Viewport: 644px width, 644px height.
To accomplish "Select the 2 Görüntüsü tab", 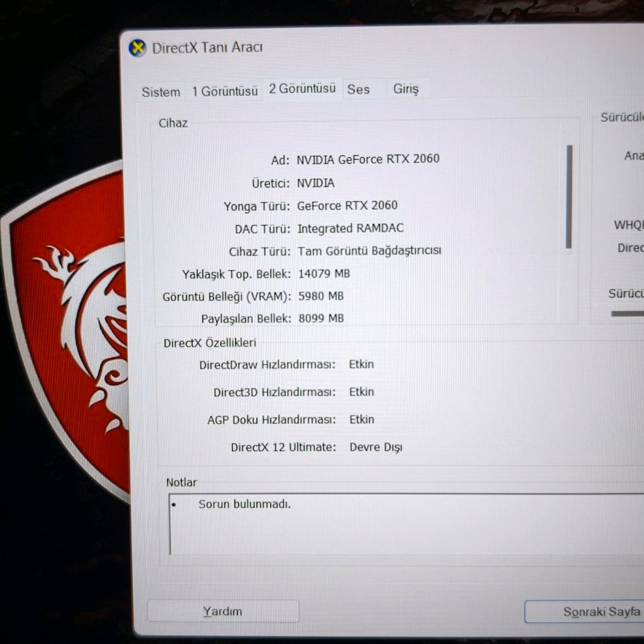I will click(x=303, y=89).
